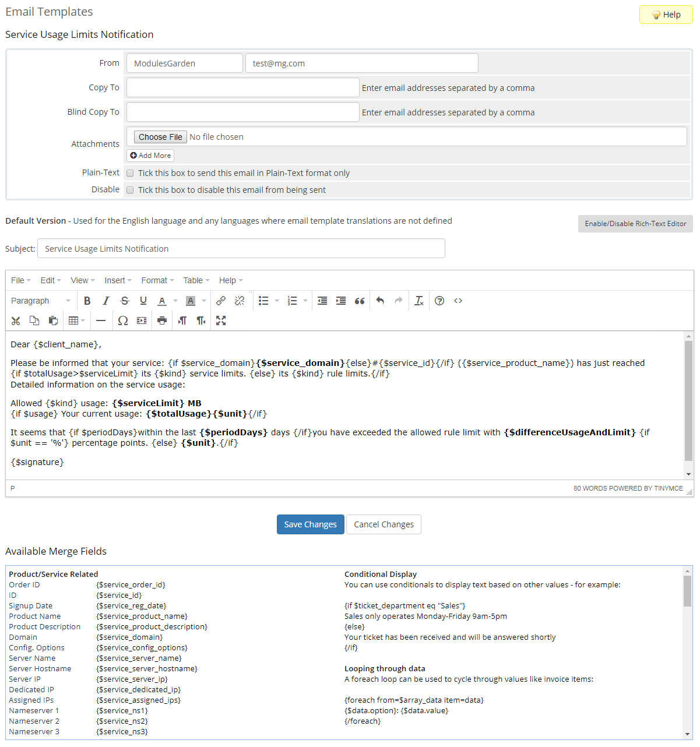Image resolution: width=700 pixels, height=747 pixels.
Task: Open the text background color picker
Action: point(203,301)
